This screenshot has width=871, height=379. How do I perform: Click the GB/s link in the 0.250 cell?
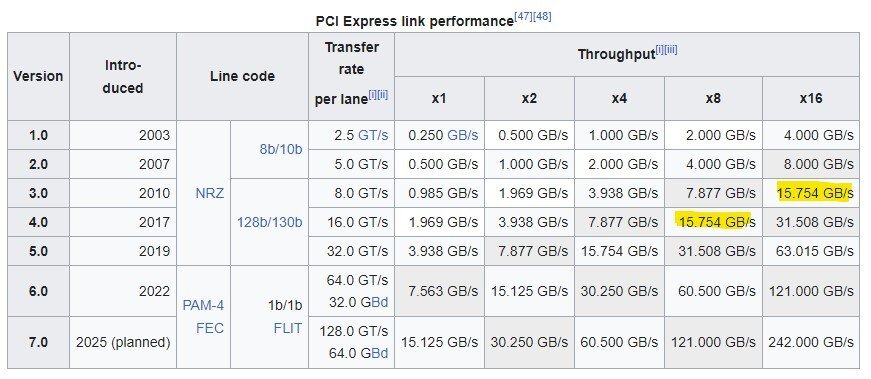click(x=463, y=135)
